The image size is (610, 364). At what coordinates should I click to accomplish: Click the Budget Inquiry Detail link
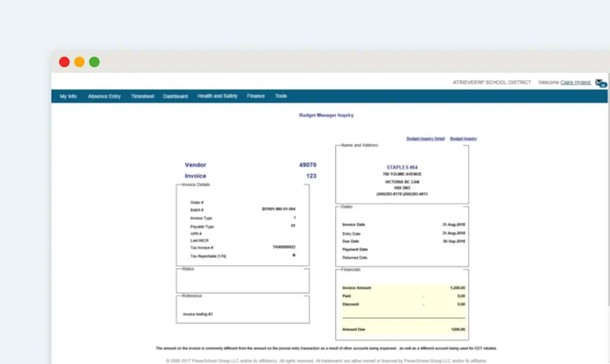[x=425, y=139]
